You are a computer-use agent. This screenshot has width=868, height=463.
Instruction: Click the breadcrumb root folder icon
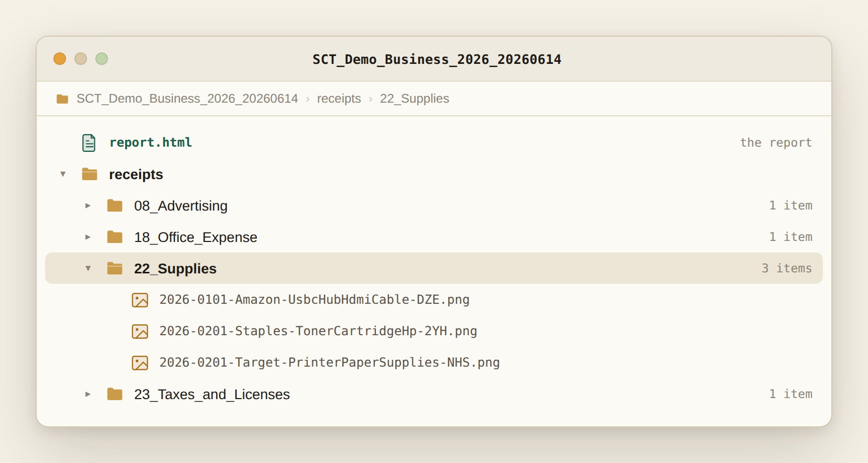(62, 99)
